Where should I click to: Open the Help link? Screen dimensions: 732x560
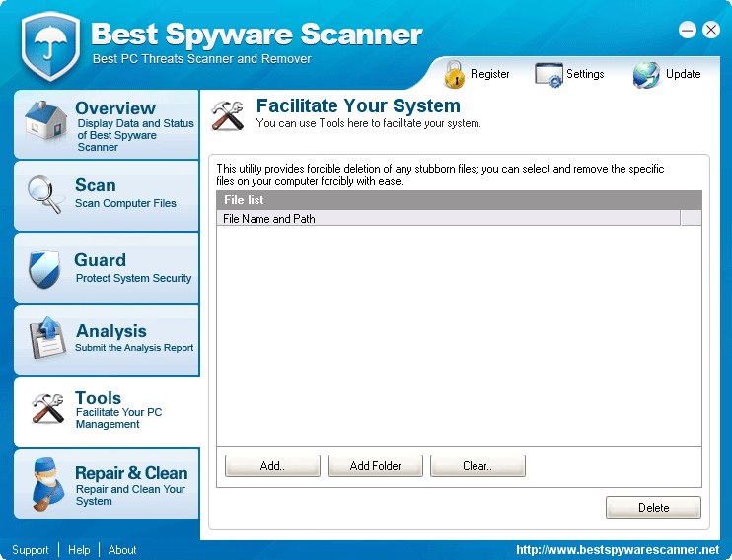(79, 550)
